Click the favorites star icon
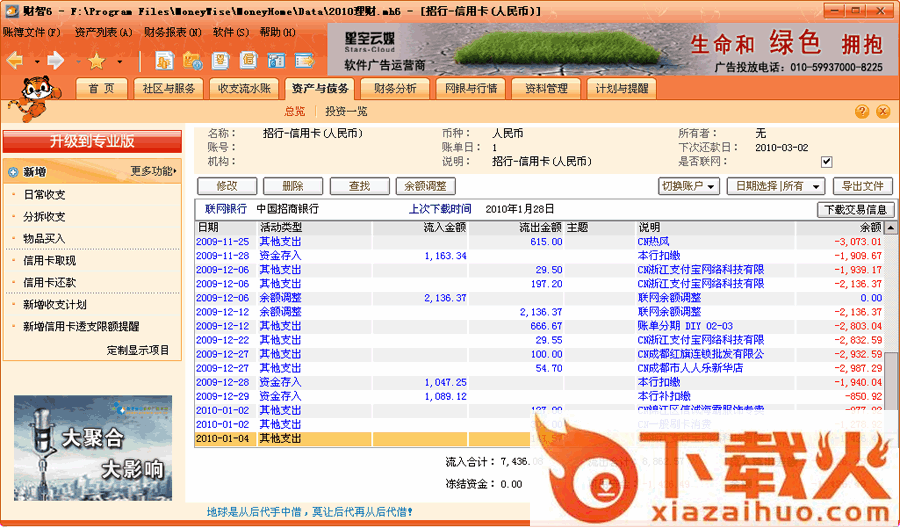 point(96,60)
